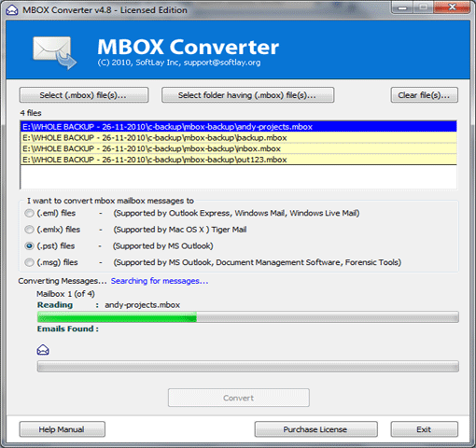Choose the (.msg) files radio option
This screenshot has height=448, width=476.
coord(29,262)
